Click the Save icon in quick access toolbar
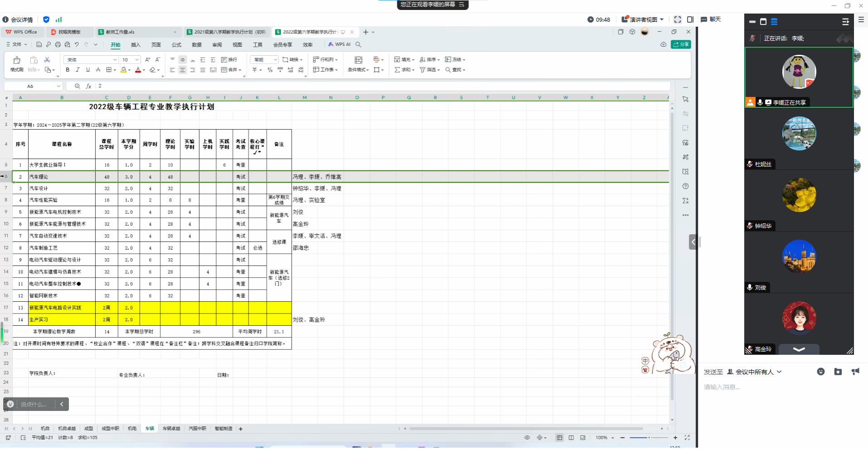Image resolution: width=868 pixels, height=449 pixels. pos(39,44)
